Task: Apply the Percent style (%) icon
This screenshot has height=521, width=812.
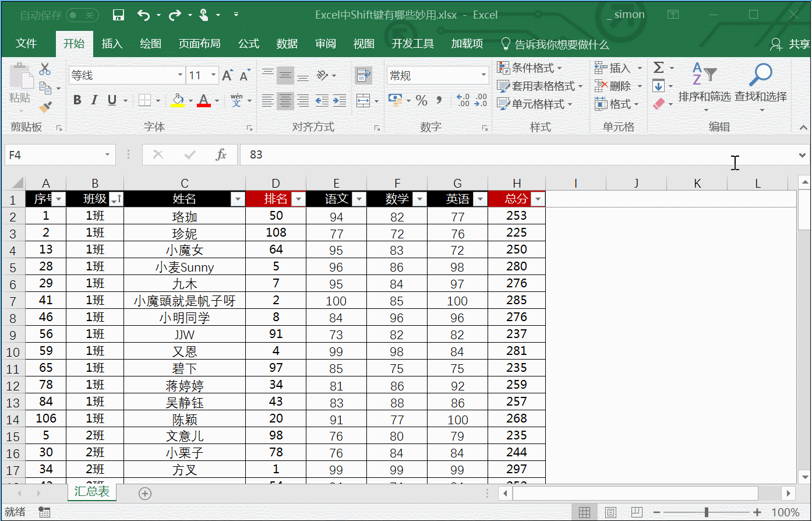Action: [421, 100]
